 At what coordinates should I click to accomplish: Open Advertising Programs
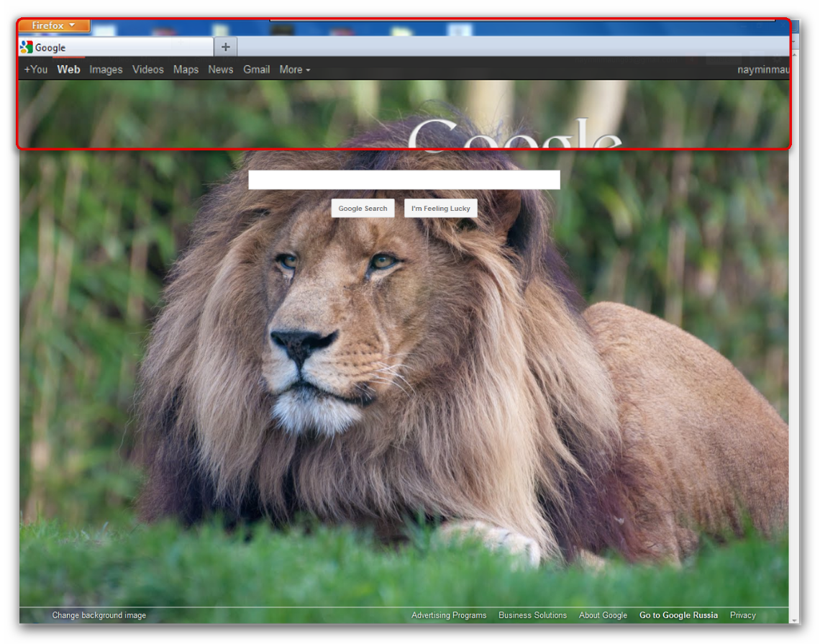click(x=449, y=615)
